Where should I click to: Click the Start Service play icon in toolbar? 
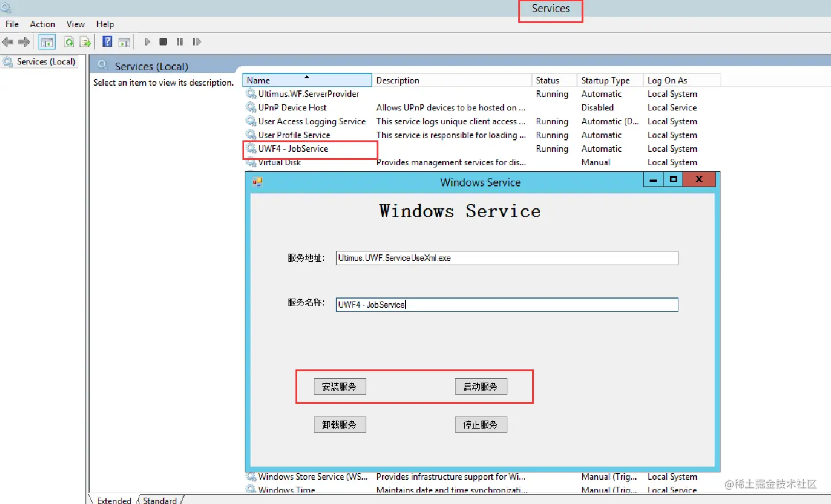[x=147, y=42]
